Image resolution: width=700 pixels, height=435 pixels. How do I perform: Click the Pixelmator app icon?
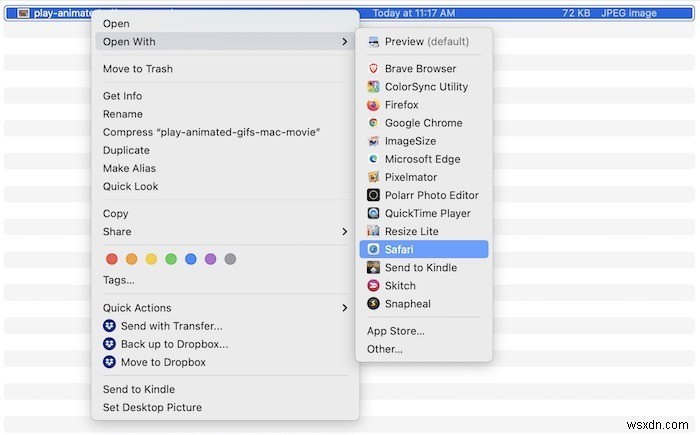pos(374,177)
